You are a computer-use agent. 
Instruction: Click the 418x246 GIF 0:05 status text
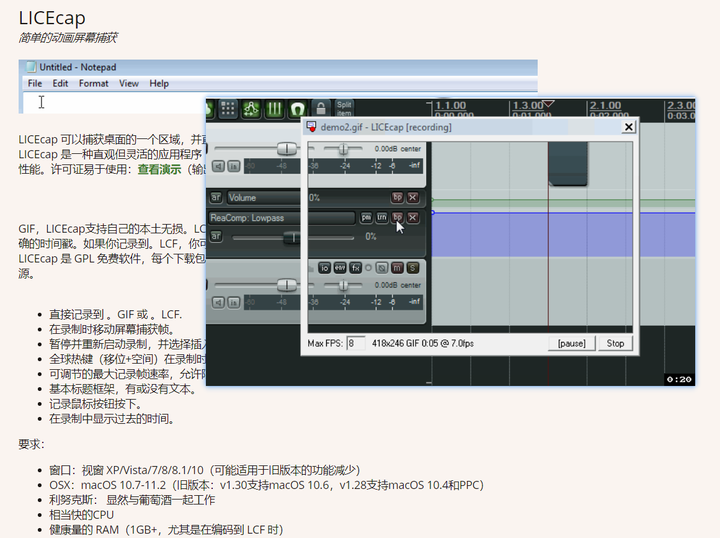[422, 343]
